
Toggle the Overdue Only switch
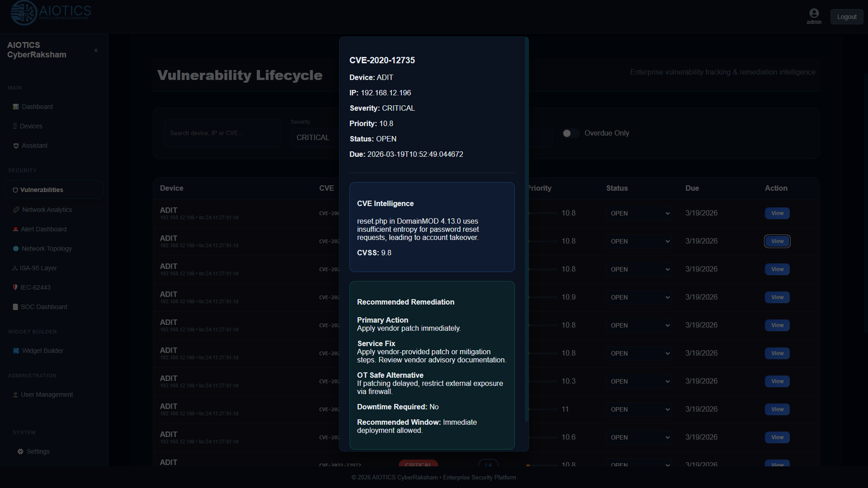coord(570,133)
